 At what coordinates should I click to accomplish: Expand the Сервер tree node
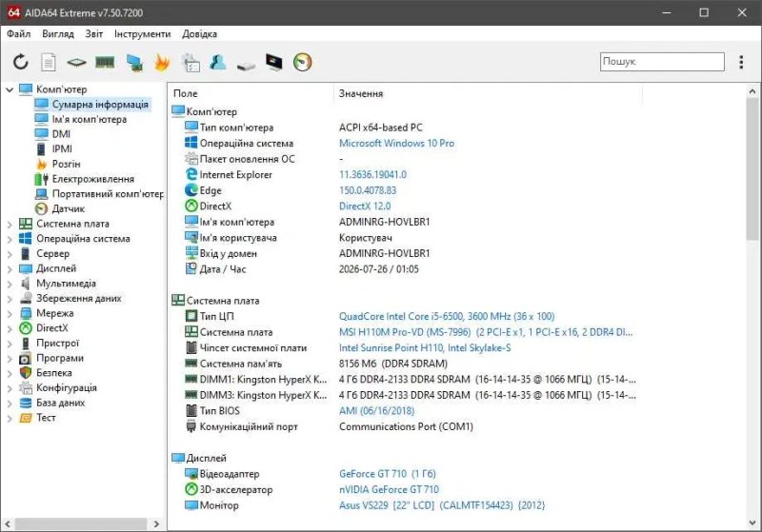coord(10,254)
